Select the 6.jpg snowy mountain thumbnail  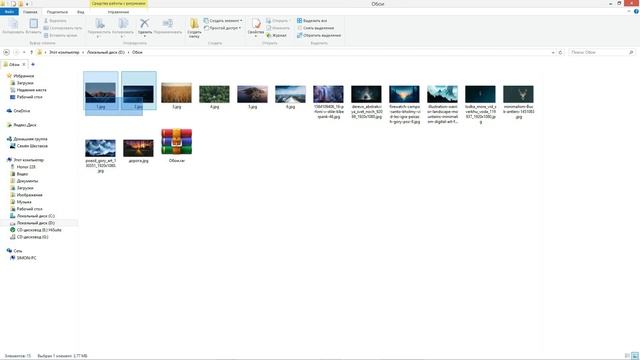click(x=290, y=94)
